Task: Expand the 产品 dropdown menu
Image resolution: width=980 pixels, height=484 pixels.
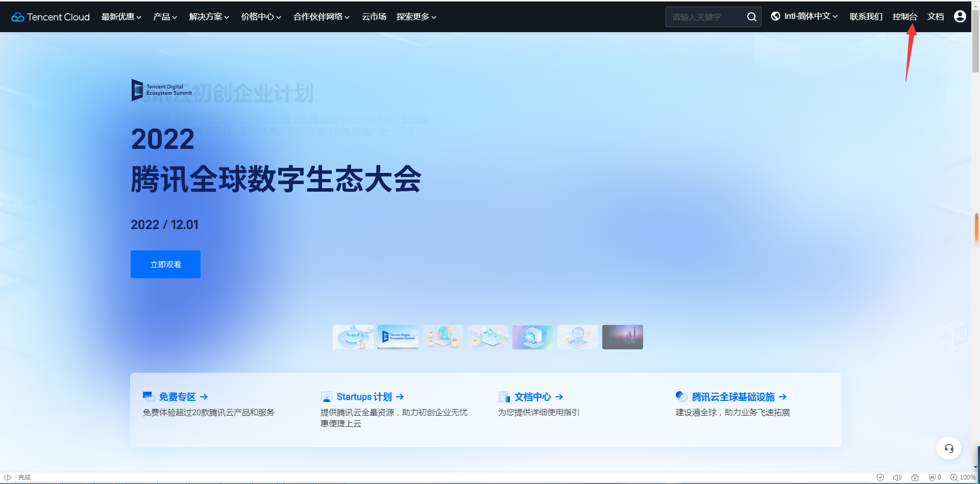Action: click(x=165, y=17)
